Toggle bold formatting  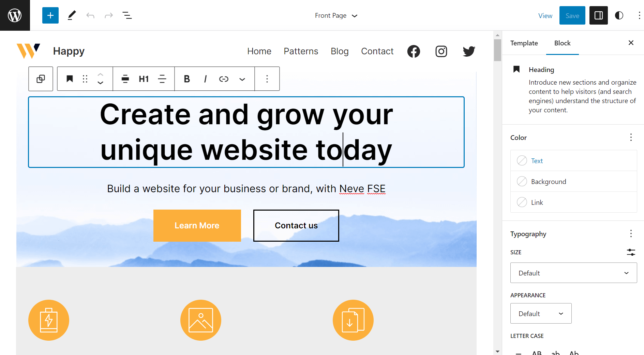187,79
